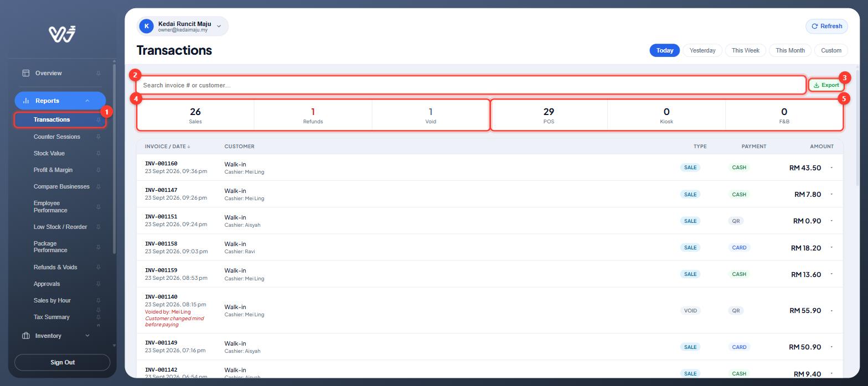Click invoice number INV-001147
Viewport: 868px width, 386px height.
coord(161,190)
